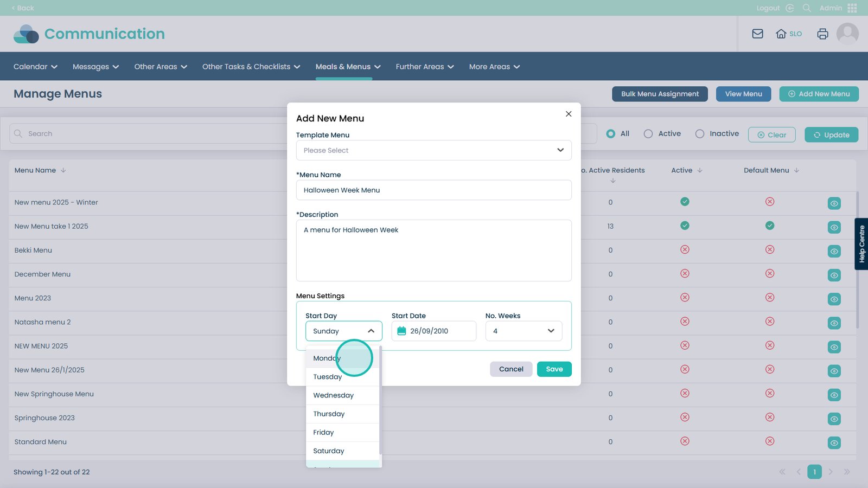Open the user profile avatar
Viewport: 868px width, 488px height.
847,34
